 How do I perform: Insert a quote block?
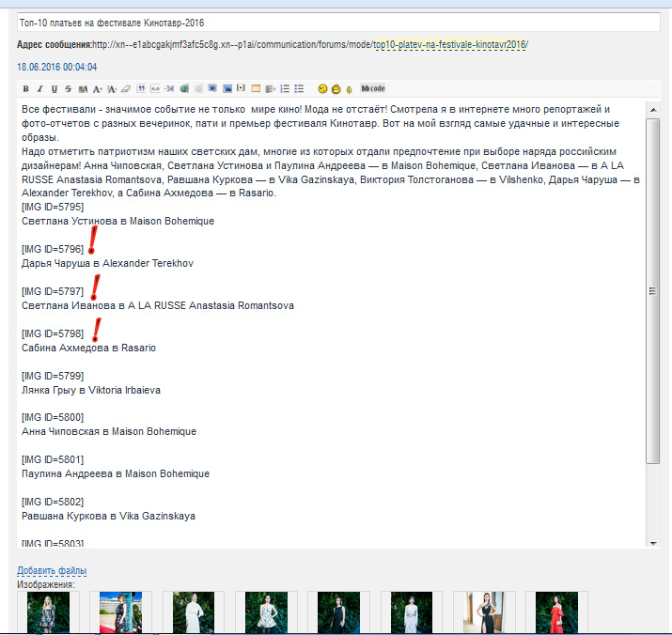coord(141,89)
